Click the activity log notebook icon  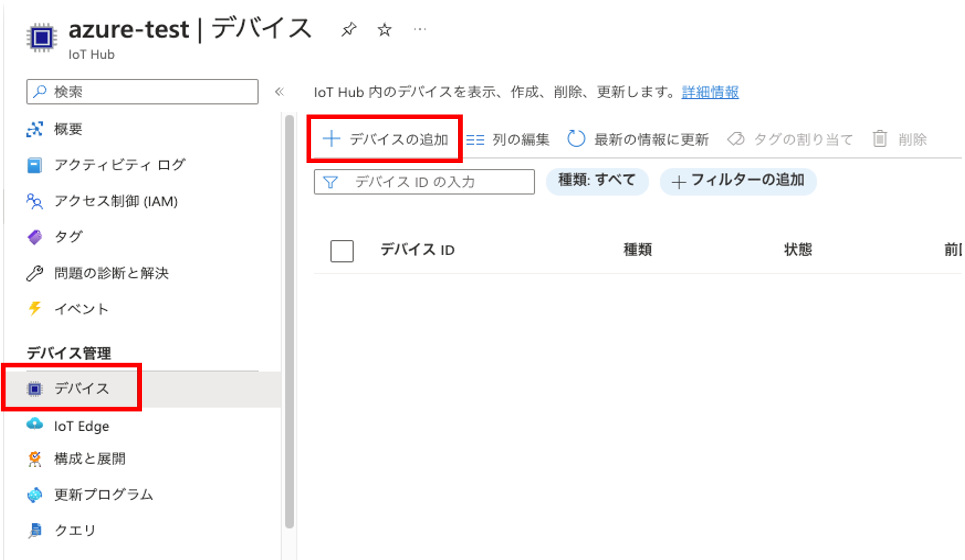tap(34, 165)
